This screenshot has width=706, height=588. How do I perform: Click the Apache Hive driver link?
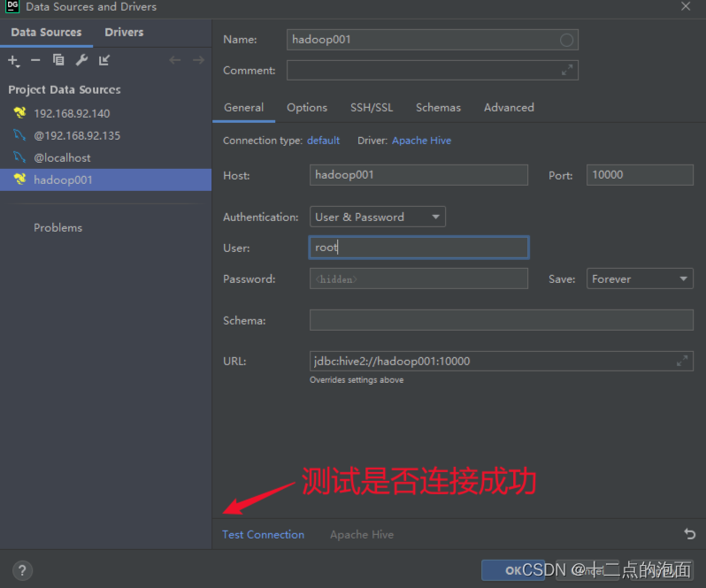pyautogui.click(x=421, y=141)
